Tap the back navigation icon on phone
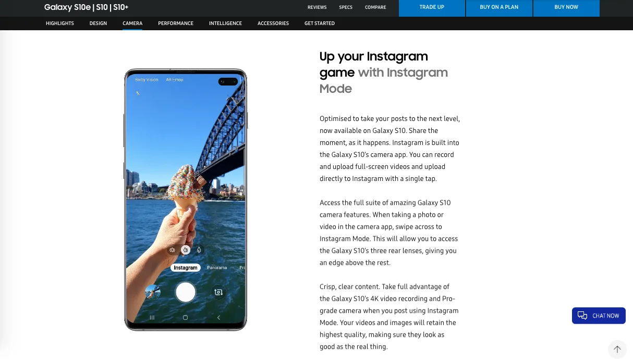Image resolution: width=633 pixels, height=364 pixels. pos(218,317)
